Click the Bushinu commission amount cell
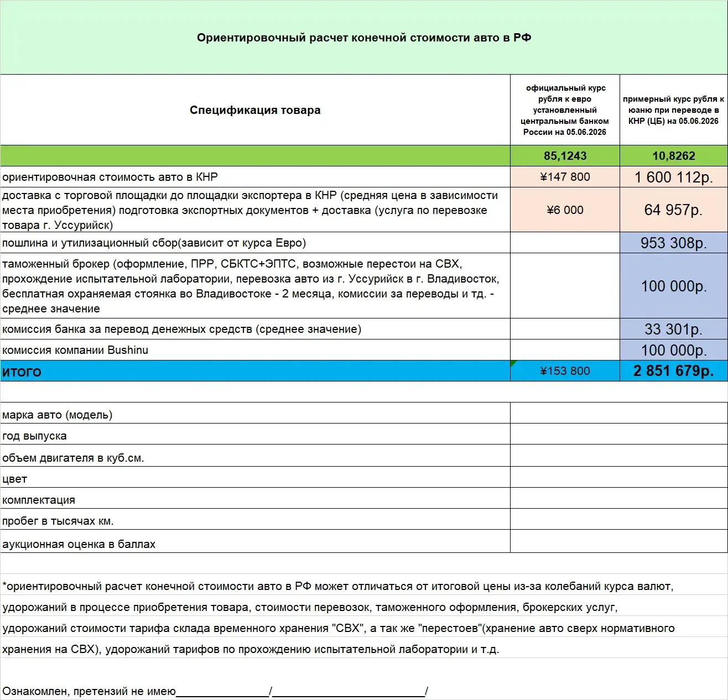This screenshot has height=700, width=728. [674, 350]
